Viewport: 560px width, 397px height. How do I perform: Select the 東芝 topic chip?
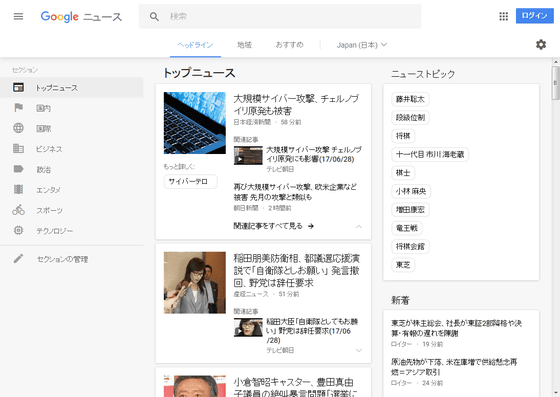403,265
